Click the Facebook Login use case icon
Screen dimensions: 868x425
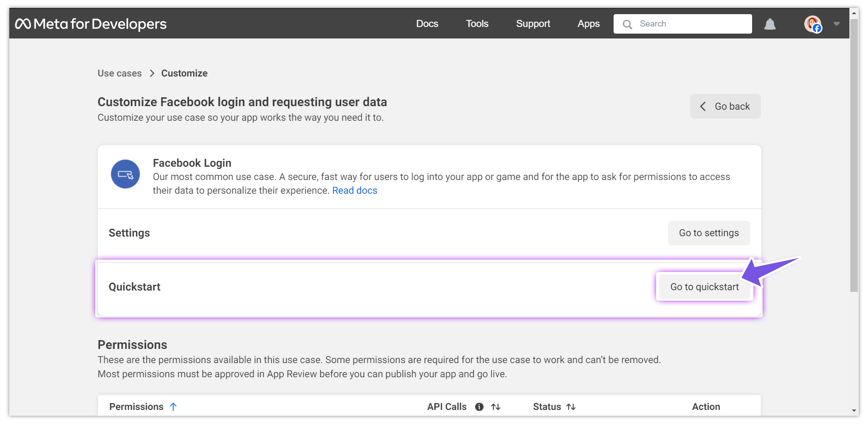125,174
